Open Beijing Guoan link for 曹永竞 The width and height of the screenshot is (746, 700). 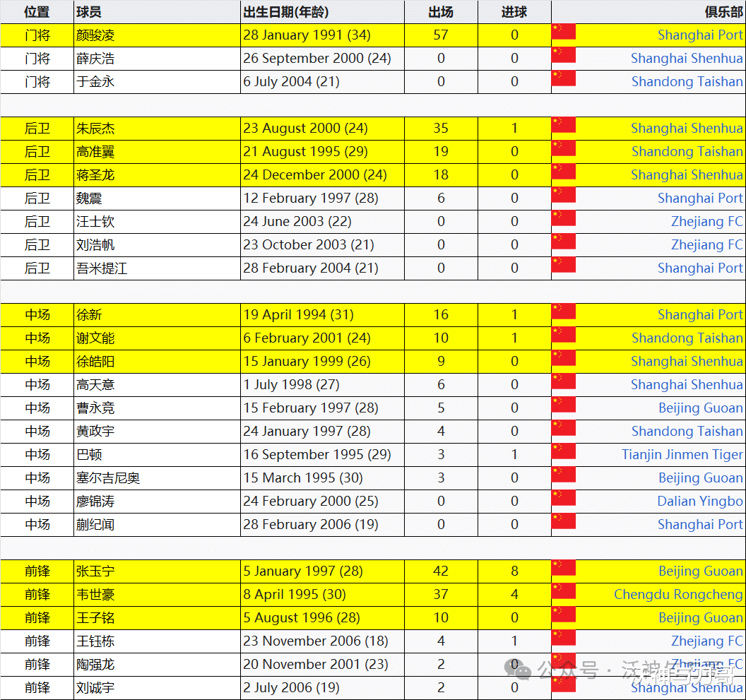[700, 408]
